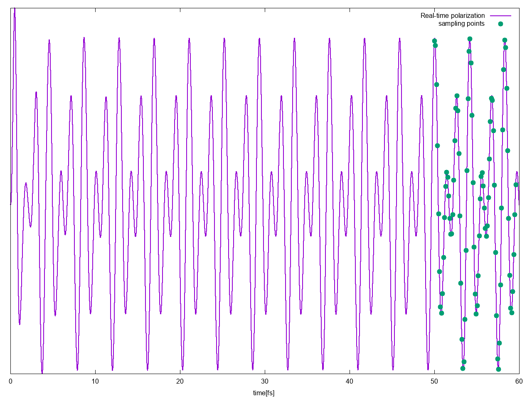Click the x-axis tick label 50

click(x=434, y=381)
